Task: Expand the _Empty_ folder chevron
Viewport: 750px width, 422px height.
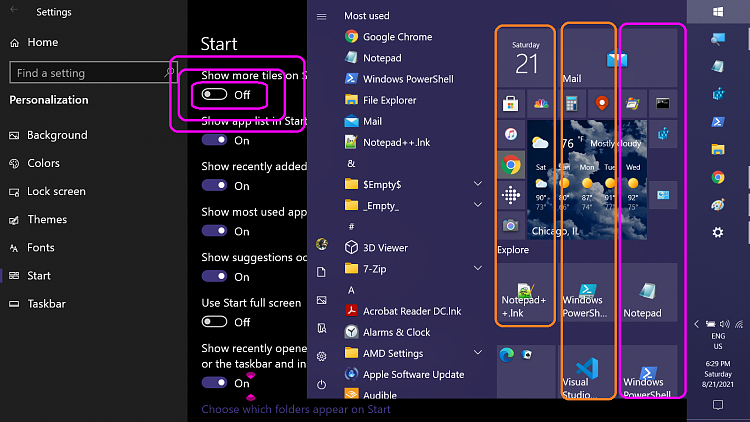Action: [x=477, y=205]
